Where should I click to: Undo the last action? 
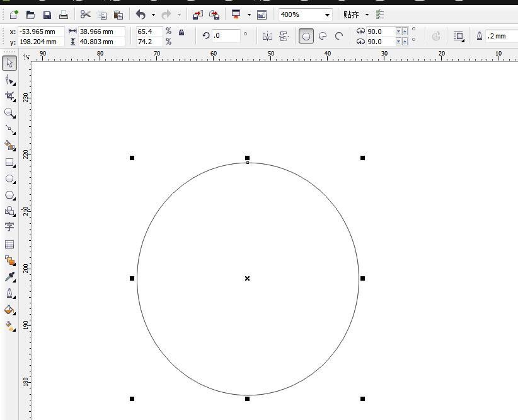141,15
